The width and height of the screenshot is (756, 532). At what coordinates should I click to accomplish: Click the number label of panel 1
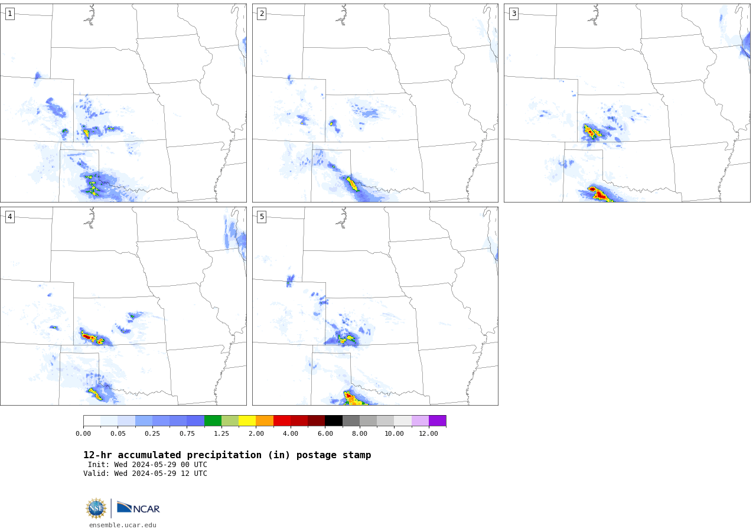click(9, 14)
